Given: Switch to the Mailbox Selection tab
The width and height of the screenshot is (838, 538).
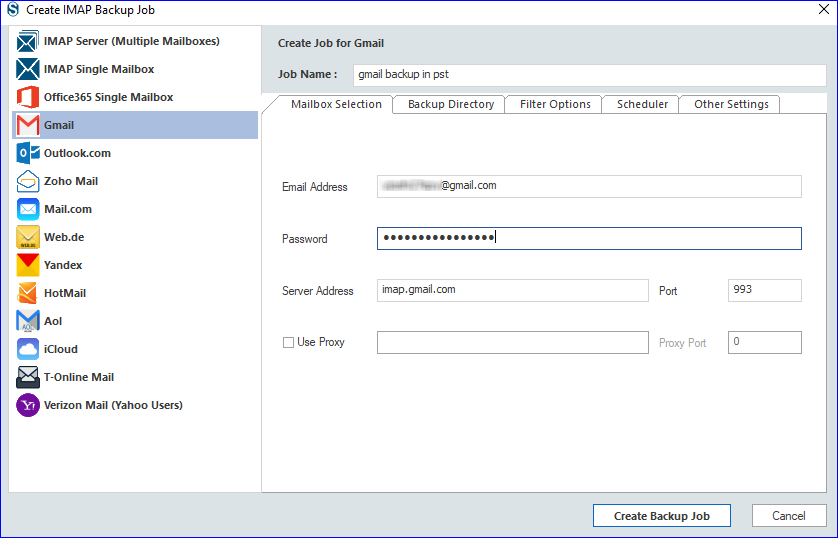Looking at the screenshot, I should coord(336,104).
